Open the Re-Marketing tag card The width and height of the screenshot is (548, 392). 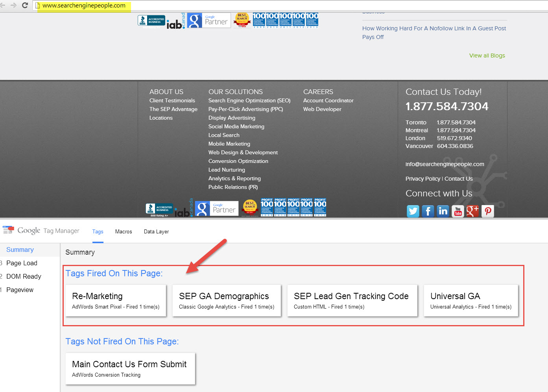[116, 301]
